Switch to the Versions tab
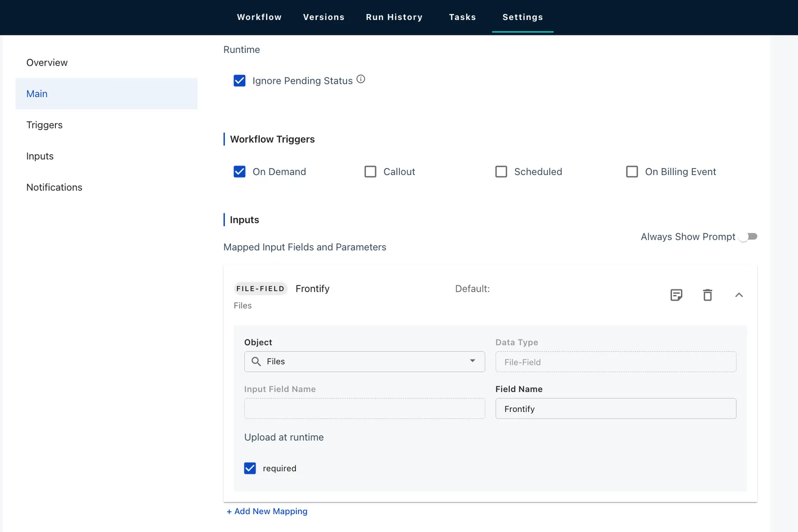Image resolution: width=798 pixels, height=532 pixels. (x=324, y=17)
